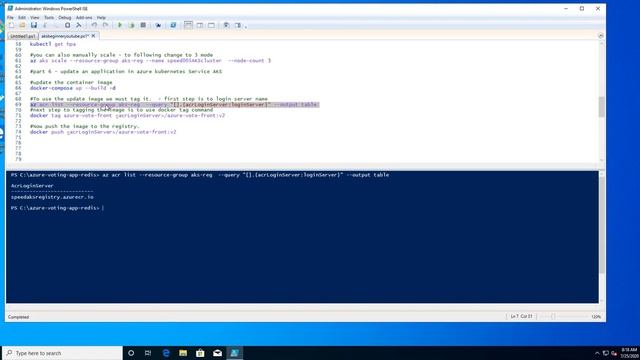Collapse the script pane with round arrow
640x360 pixels.
tap(600, 36)
